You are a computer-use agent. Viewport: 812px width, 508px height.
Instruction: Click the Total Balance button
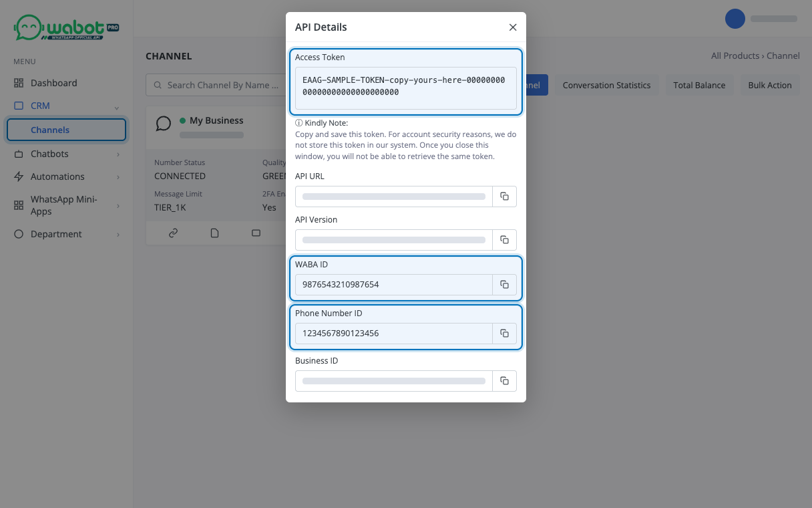point(699,85)
